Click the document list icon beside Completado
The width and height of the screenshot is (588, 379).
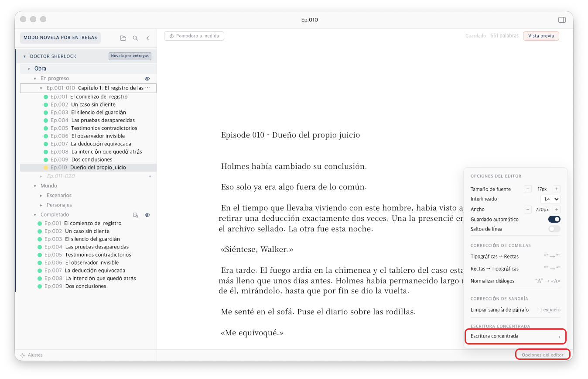click(135, 215)
